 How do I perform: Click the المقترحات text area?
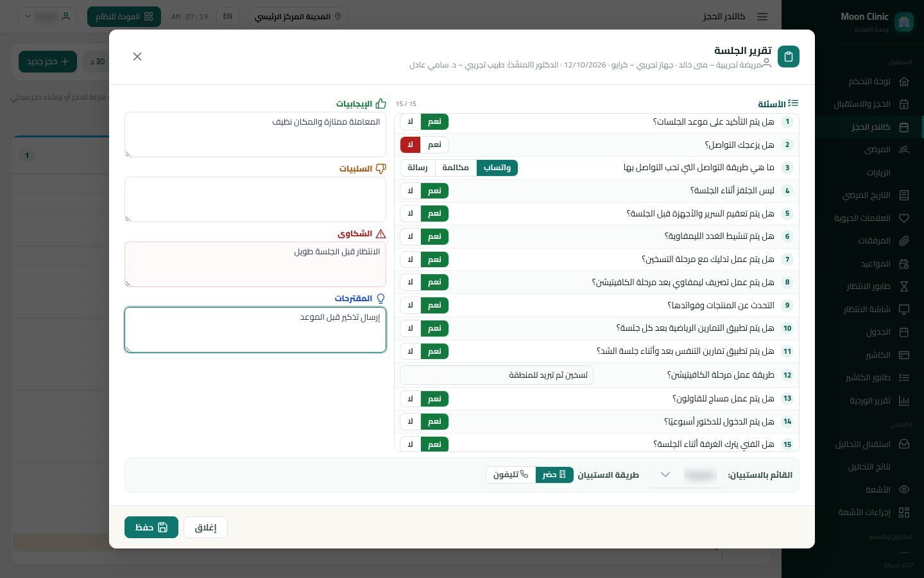point(255,329)
